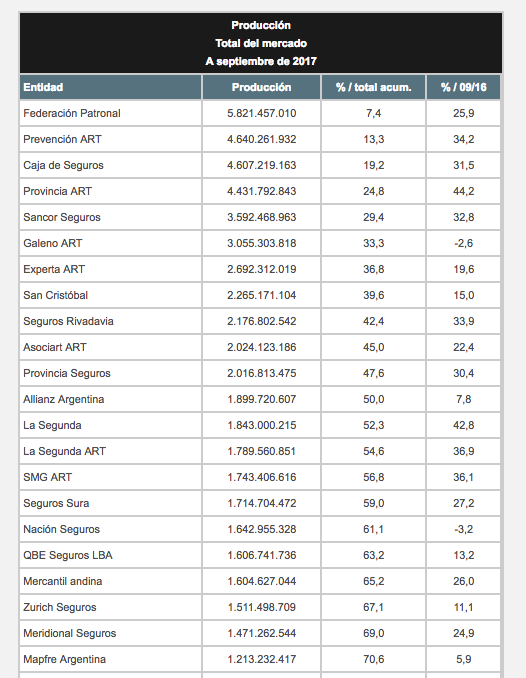The image size is (526, 678).
Task: Click the Entidad column header
Action: click(x=110, y=87)
